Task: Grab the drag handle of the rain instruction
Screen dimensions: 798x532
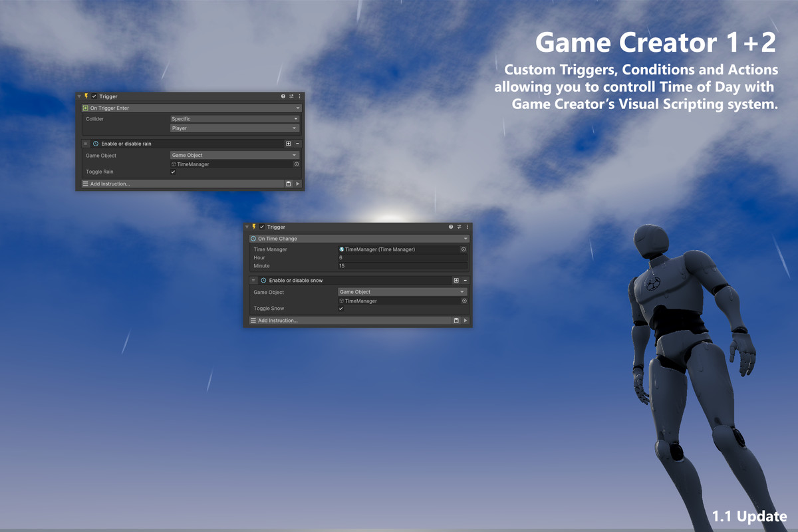Action: point(86,144)
